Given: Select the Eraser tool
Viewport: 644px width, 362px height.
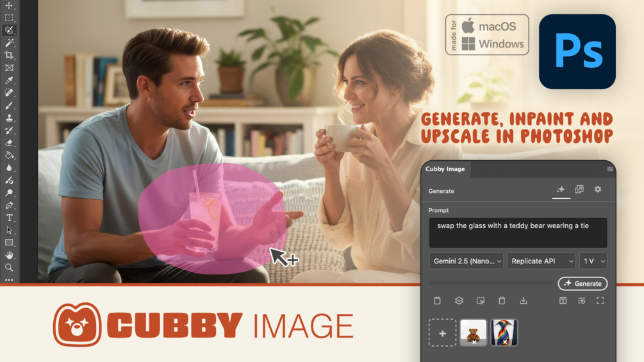Looking at the screenshot, I should [9, 143].
